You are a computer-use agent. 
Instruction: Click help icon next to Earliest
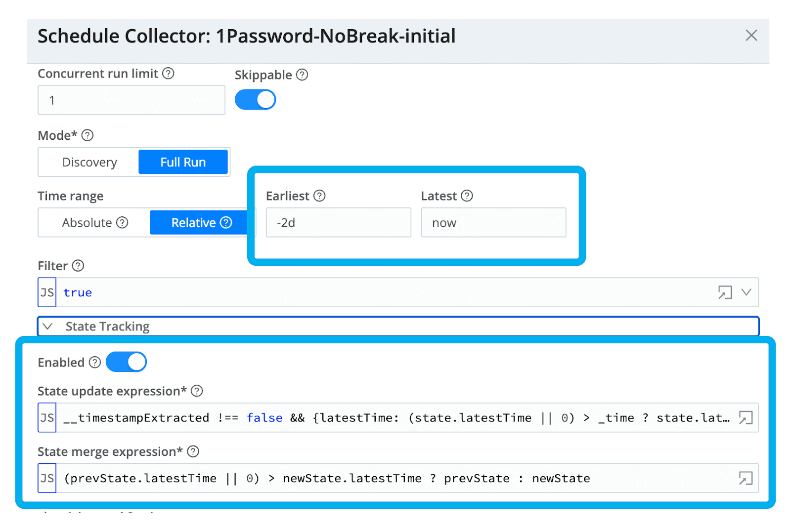[320, 196]
